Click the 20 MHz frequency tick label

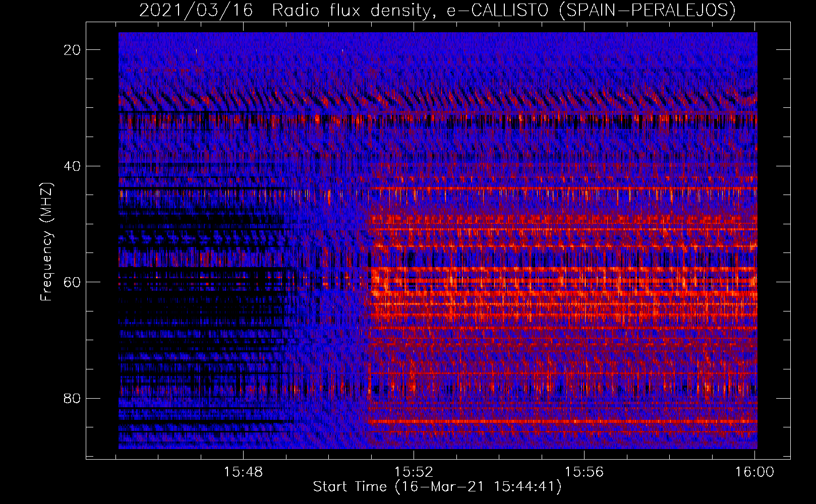(x=72, y=50)
